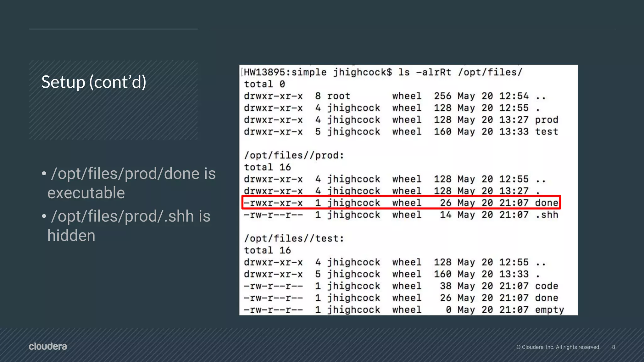Click the 'code' file name in the test listing

point(547,286)
